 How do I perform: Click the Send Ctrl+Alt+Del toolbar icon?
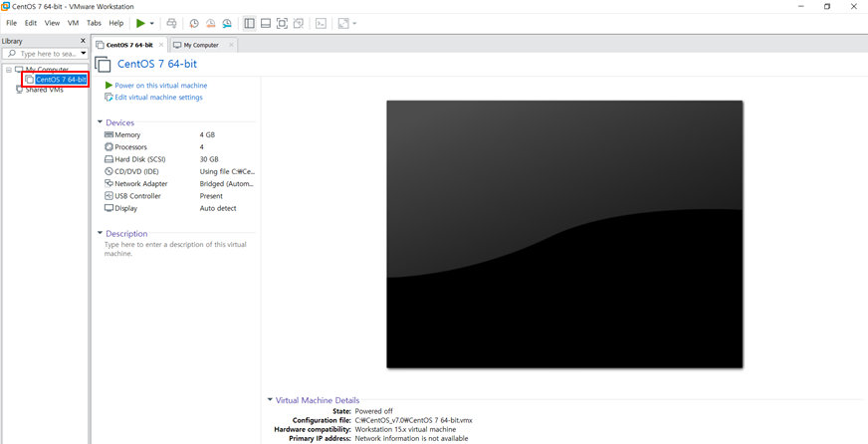pos(171,23)
